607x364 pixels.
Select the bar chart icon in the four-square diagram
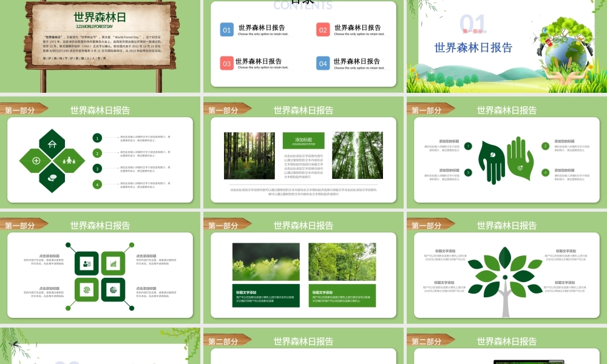tap(113, 264)
